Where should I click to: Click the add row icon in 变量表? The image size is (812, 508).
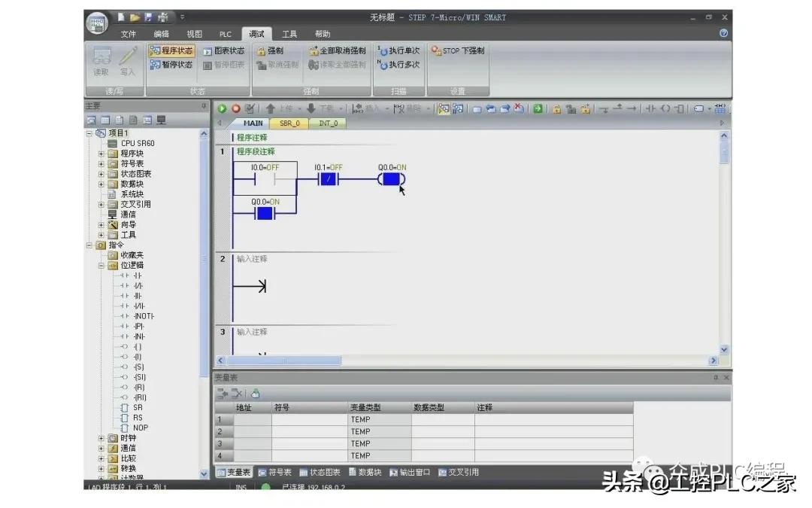click(222, 394)
